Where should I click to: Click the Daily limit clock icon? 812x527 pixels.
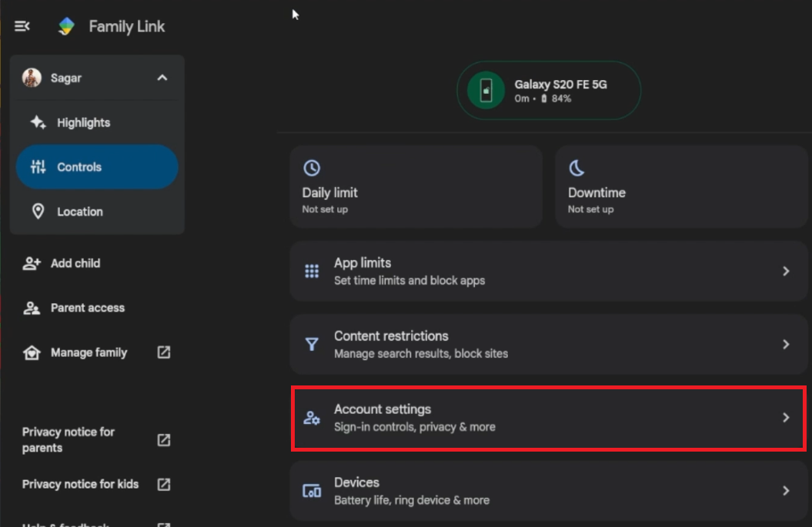pos(311,168)
